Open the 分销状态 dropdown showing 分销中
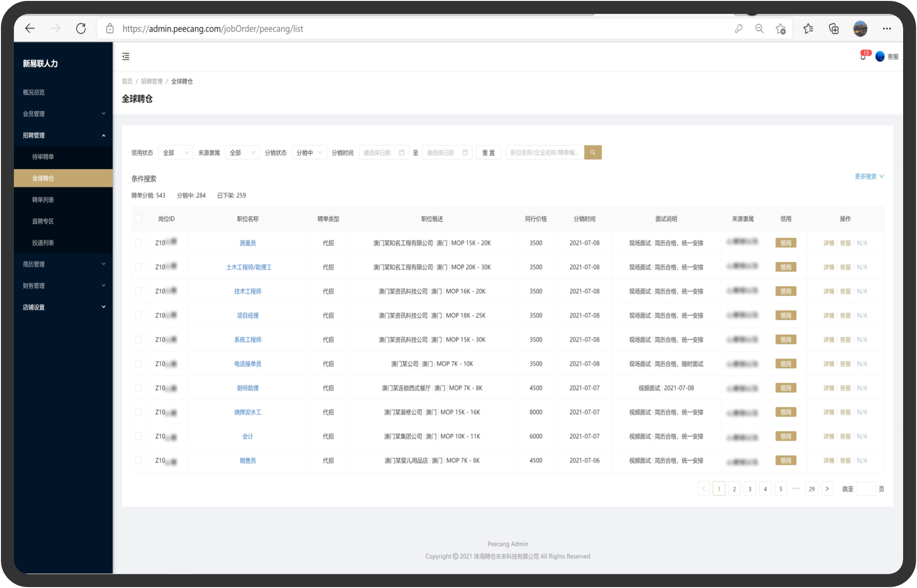Image resolution: width=917 pixels, height=588 pixels. tap(309, 152)
